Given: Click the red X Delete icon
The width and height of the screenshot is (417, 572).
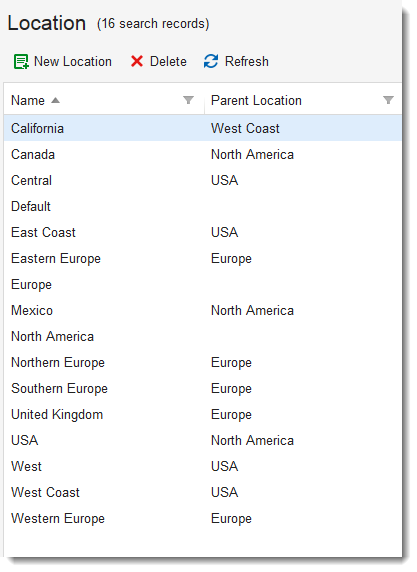Looking at the screenshot, I should [x=137, y=61].
